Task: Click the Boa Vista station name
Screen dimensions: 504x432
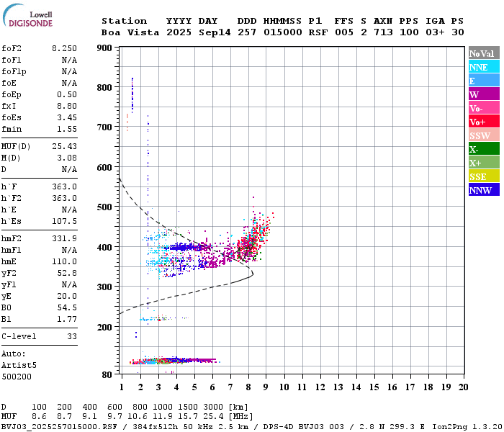Action: pyautogui.click(x=130, y=32)
